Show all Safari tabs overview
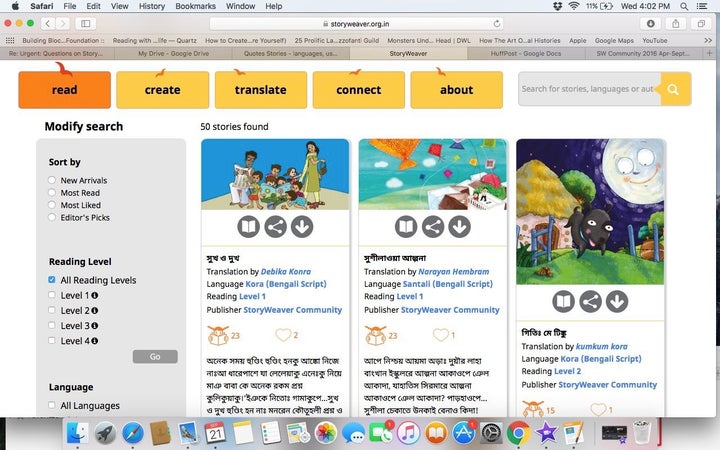 pos(701,23)
